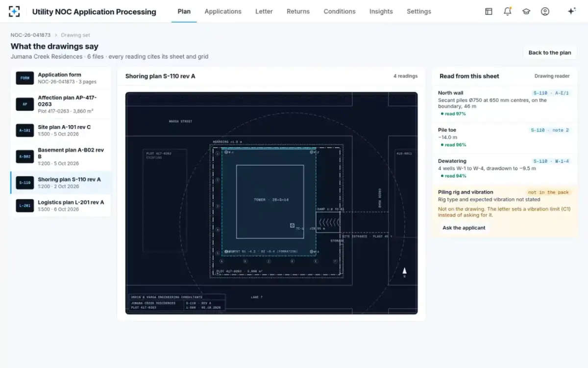Click the S-110 file thumbnail
The image size is (588, 368).
(x=24, y=183)
